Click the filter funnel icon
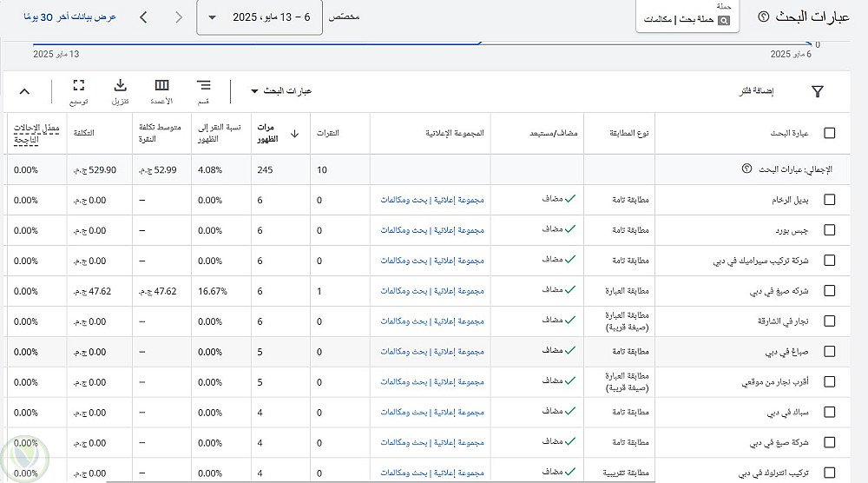 tap(817, 91)
